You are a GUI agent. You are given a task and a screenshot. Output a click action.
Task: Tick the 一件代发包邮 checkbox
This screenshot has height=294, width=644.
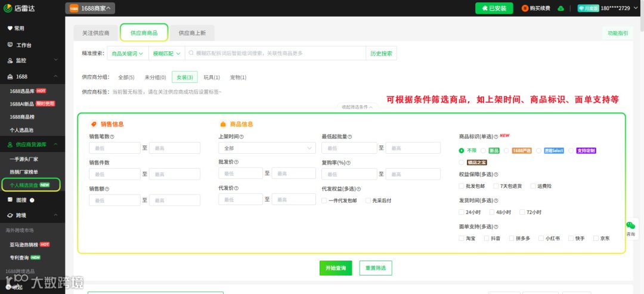click(x=324, y=201)
